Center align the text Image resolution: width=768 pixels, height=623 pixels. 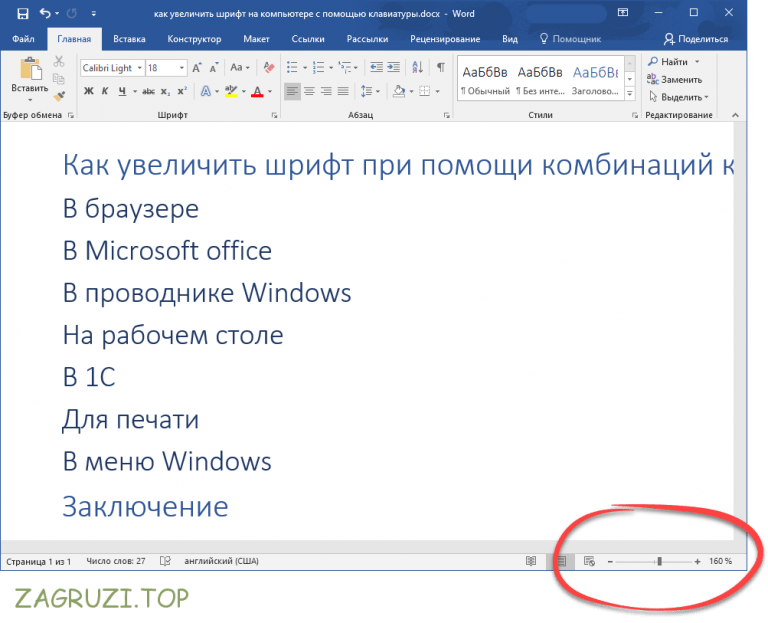point(309,91)
